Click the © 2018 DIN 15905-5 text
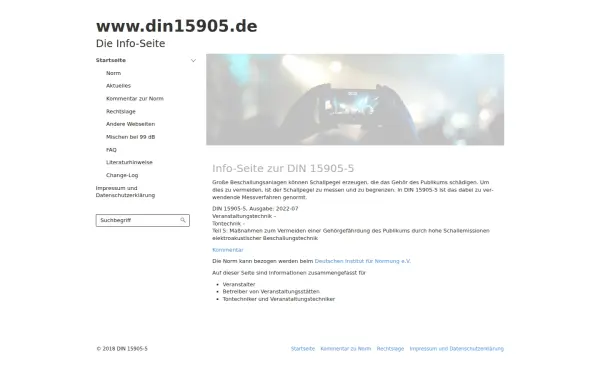600x375 pixels. pos(122,349)
